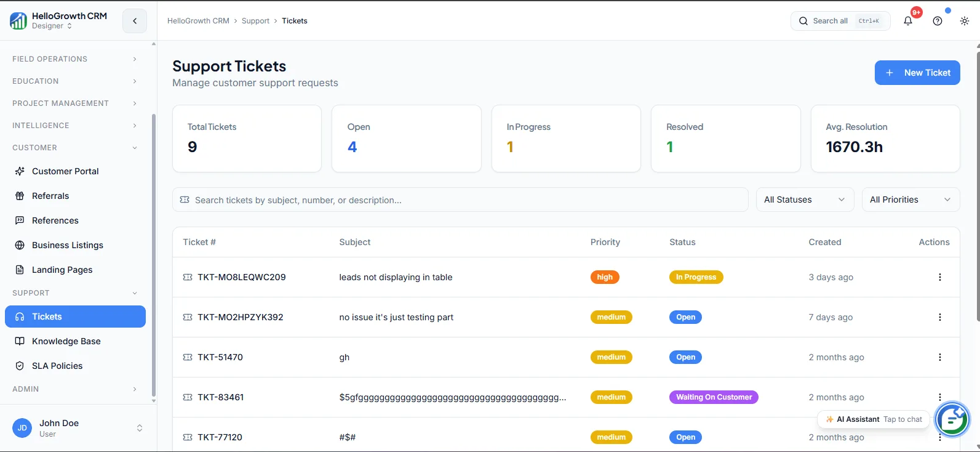Click the Support breadcrumb link
The height and width of the screenshot is (452, 980).
255,21
